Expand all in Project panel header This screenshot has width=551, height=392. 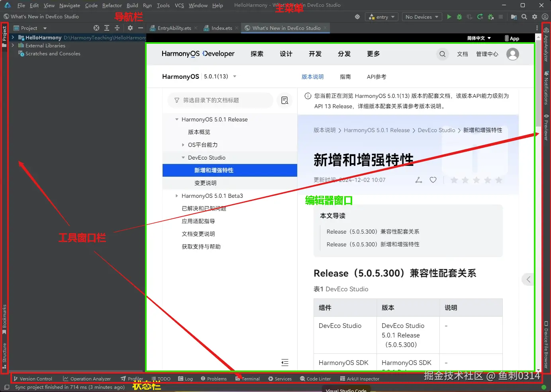pos(107,28)
